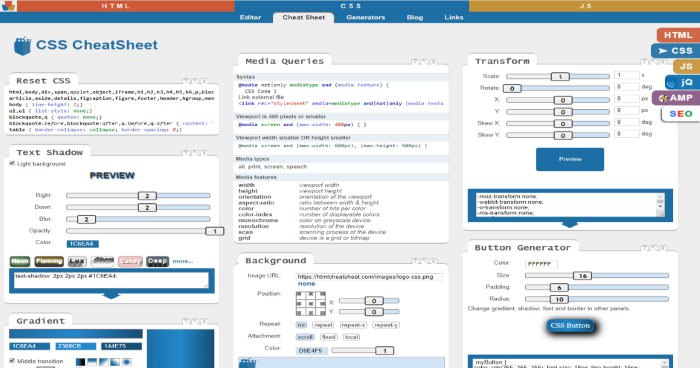The width and height of the screenshot is (700, 368).
Task: Show more text shadow presets
Action: (183, 261)
